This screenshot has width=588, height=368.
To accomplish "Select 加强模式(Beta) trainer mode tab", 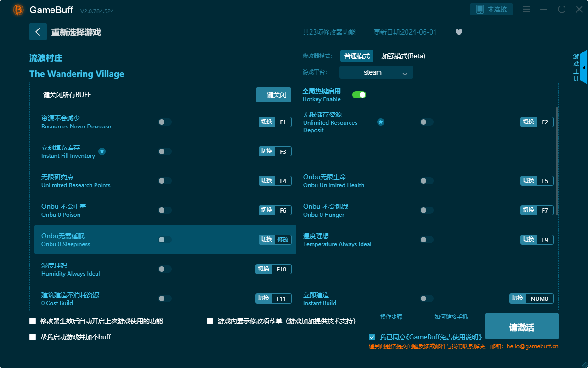I will click(403, 56).
